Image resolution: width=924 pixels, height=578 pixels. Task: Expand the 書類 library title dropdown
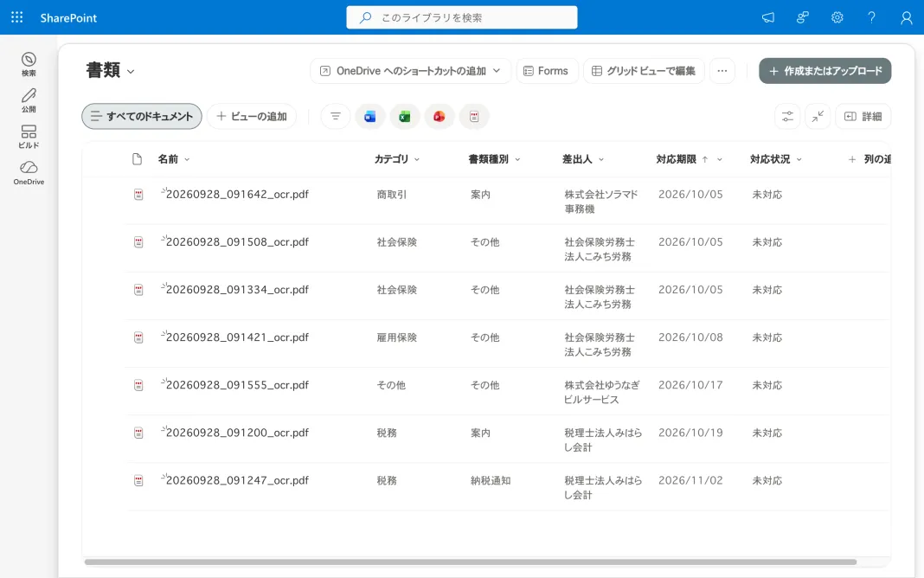131,71
